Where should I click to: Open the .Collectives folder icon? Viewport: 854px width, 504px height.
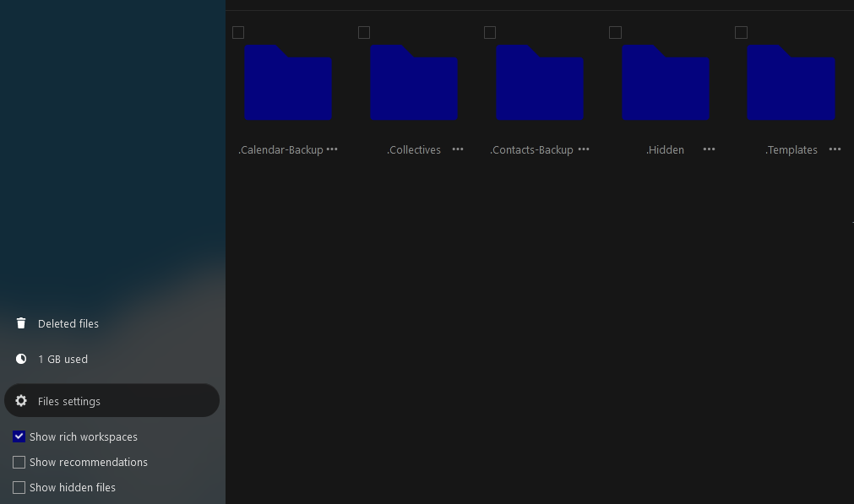pos(414,83)
